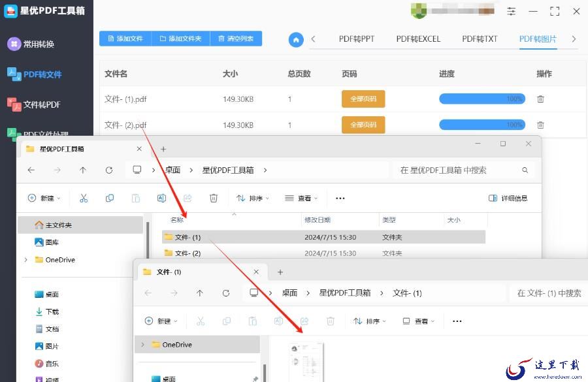Add a new tab in 星优PDF工具箱 Explorer window
The image size is (588, 382).
(163, 149)
